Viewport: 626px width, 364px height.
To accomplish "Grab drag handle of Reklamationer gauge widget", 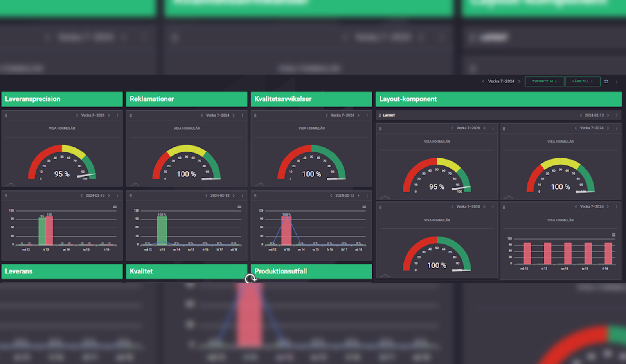I will (x=130, y=115).
